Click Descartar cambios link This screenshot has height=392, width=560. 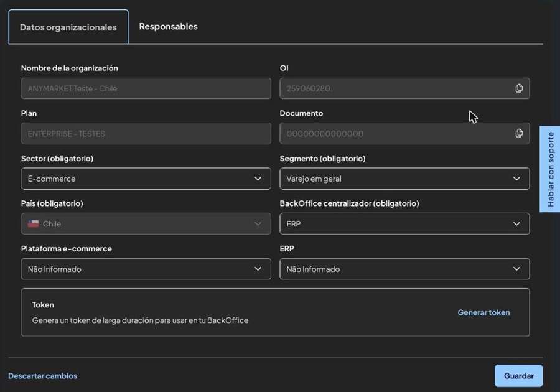point(42,376)
